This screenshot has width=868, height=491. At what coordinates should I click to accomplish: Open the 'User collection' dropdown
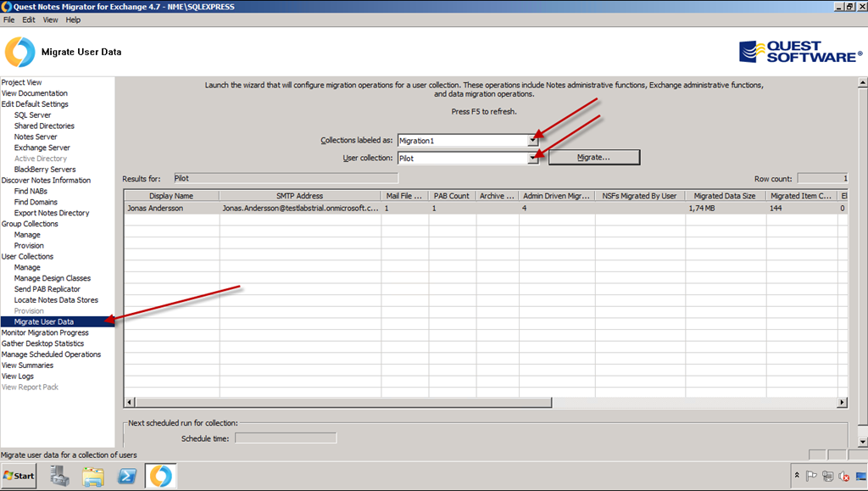click(x=532, y=159)
